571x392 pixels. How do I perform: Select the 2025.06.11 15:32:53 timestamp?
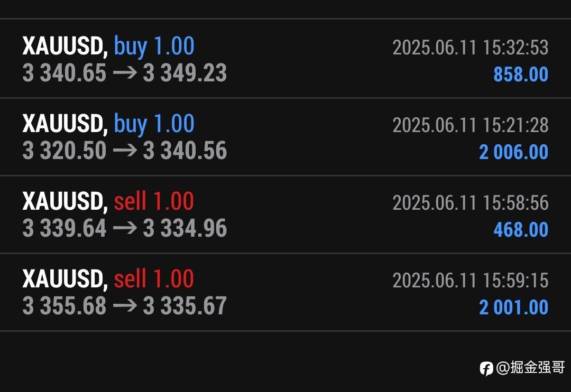click(x=470, y=48)
